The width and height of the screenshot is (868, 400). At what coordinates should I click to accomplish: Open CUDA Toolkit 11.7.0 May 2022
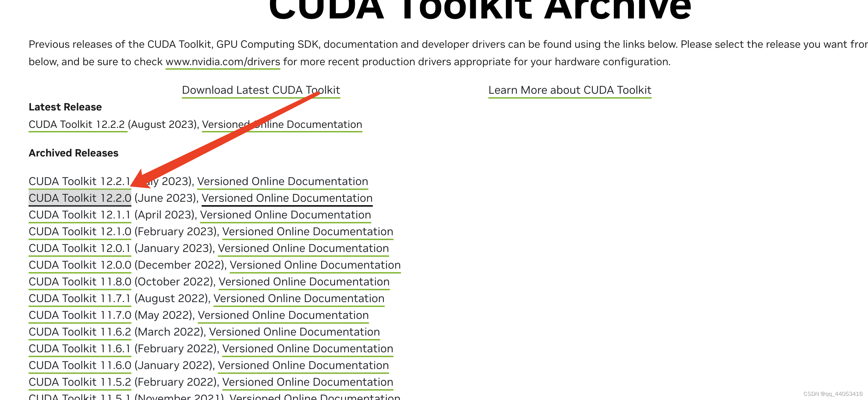(x=80, y=315)
